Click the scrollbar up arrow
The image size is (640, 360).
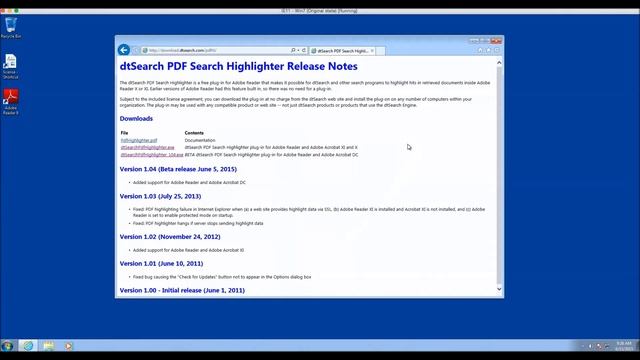tap(499, 62)
